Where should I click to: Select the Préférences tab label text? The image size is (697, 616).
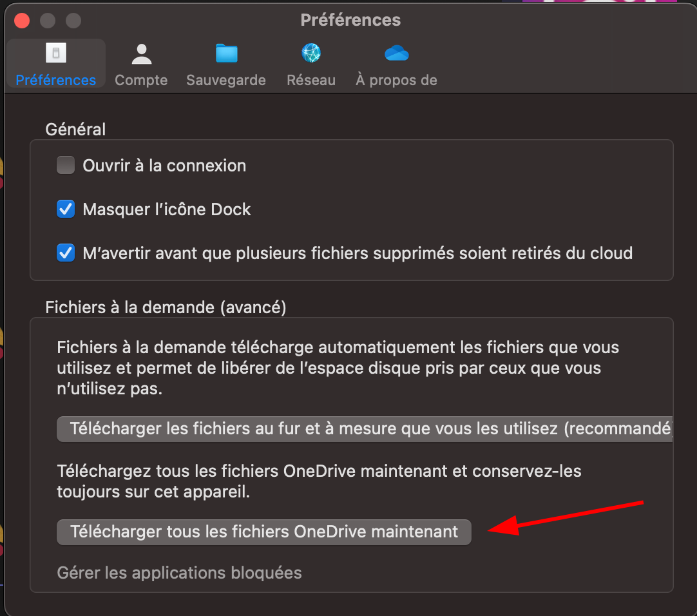click(x=56, y=81)
